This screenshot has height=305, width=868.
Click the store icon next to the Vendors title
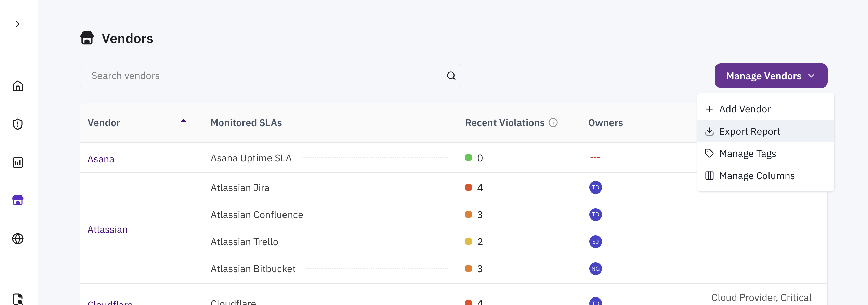pos(87,38)
